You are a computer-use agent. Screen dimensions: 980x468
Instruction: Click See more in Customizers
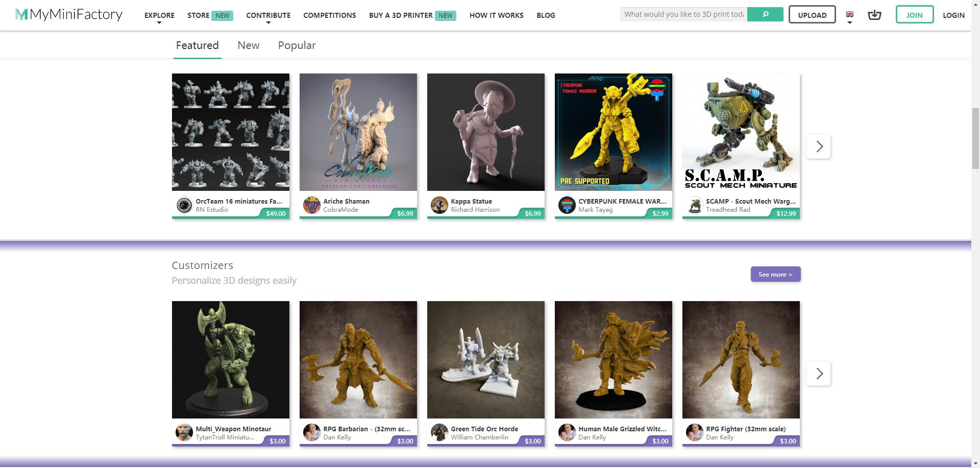click(x=775, y=274)
